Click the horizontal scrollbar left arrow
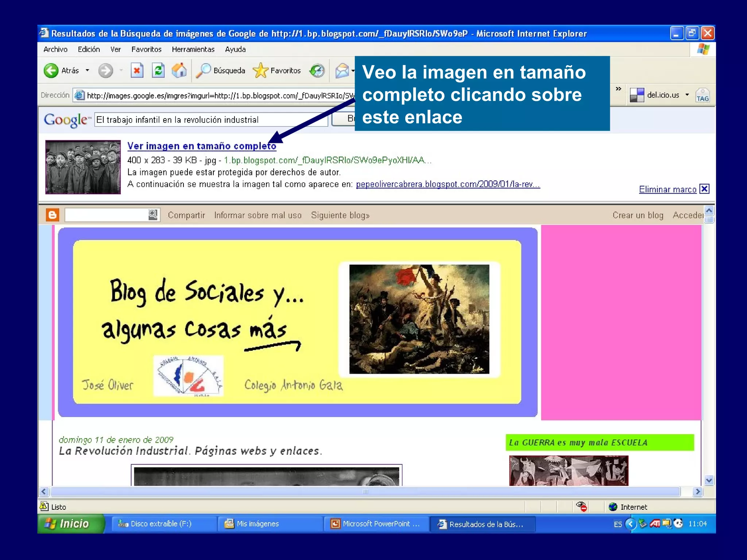 (44, 491)
